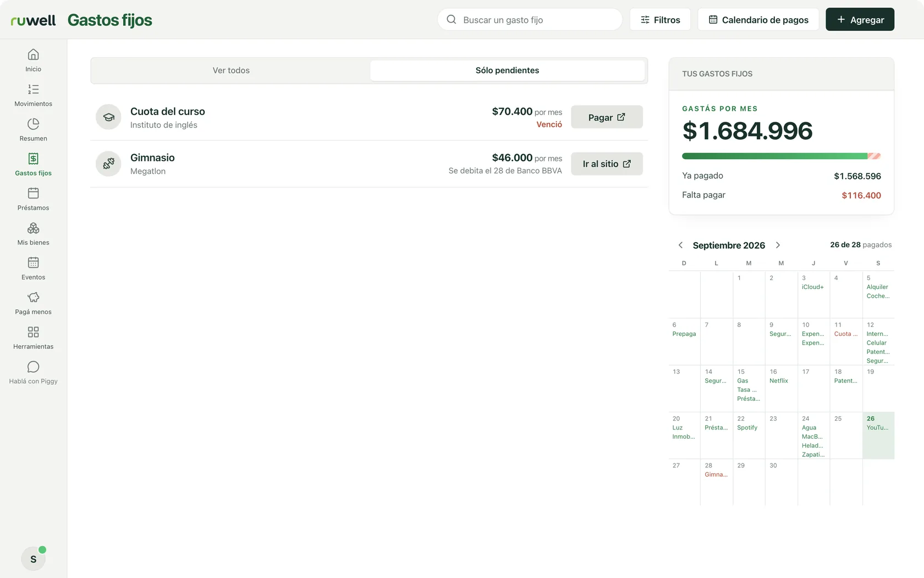The width and height of the screenshot is (924, 578).
Task: Click Agregar to add an expense
Action: point(860,19)
